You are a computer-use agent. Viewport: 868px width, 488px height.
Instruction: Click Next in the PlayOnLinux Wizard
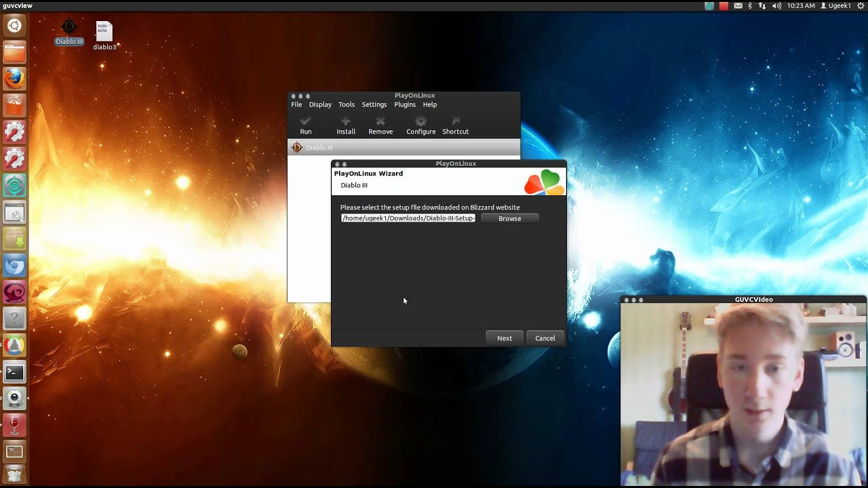[x=505, y=338]
